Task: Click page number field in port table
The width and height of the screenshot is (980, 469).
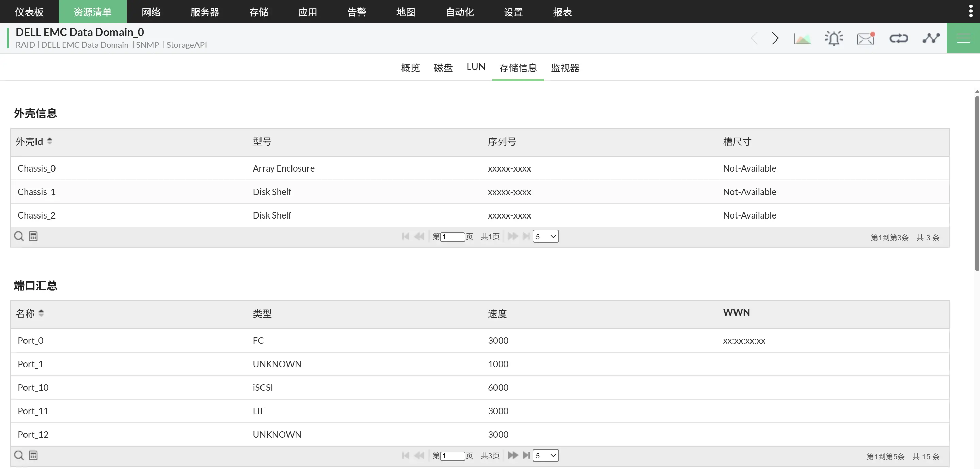Action: click(452, 456)
